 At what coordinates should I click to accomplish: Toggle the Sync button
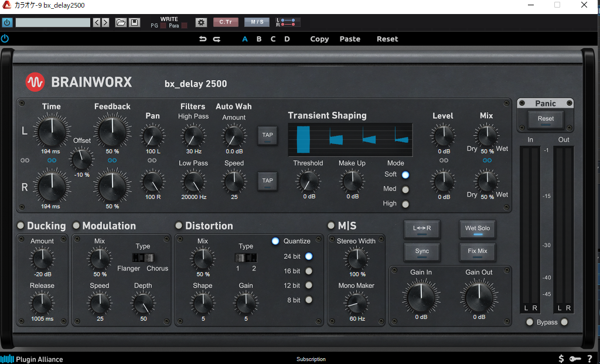422,252
